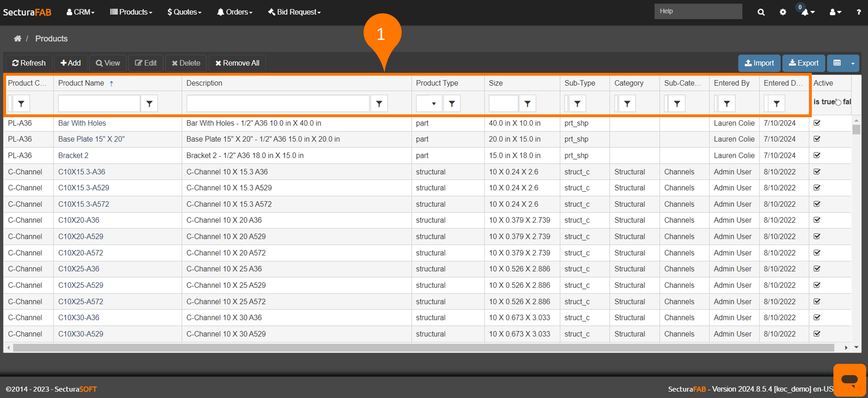Select the Active filter radio button
The image size is (868, 398).
tap(838, 103)
